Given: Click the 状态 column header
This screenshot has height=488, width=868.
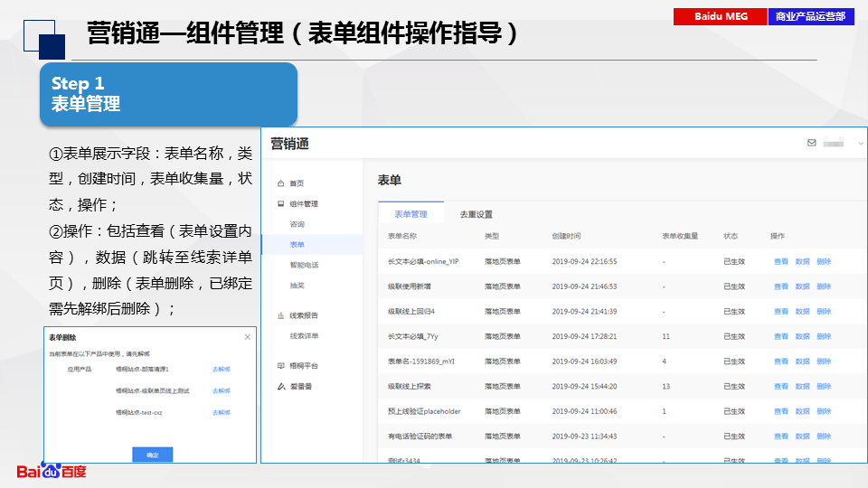Looking at the screenshot, I should point(731,236).
